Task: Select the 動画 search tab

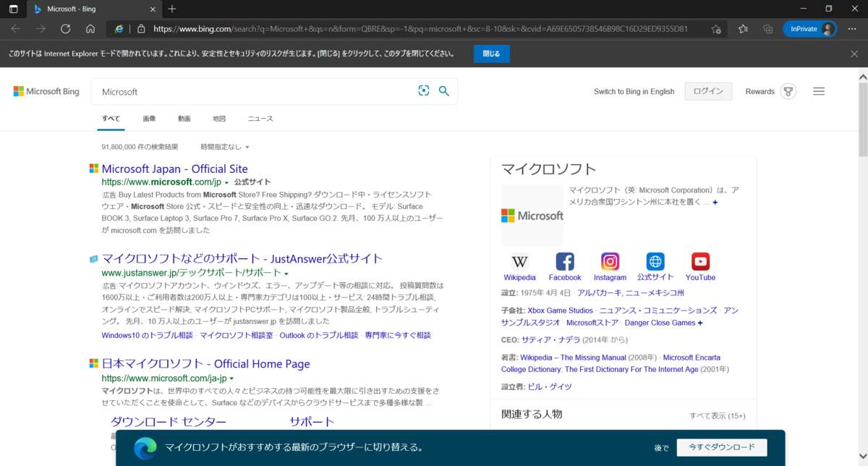Action: pyautogui.click(x=184, y=119)
